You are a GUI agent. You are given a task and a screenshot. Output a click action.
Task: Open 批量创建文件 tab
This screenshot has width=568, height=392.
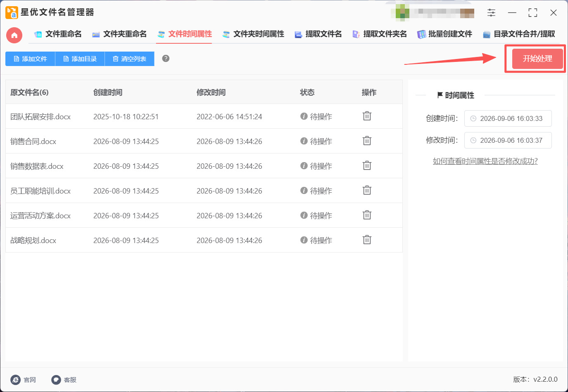pyautogui.click(x=444, y=34)
